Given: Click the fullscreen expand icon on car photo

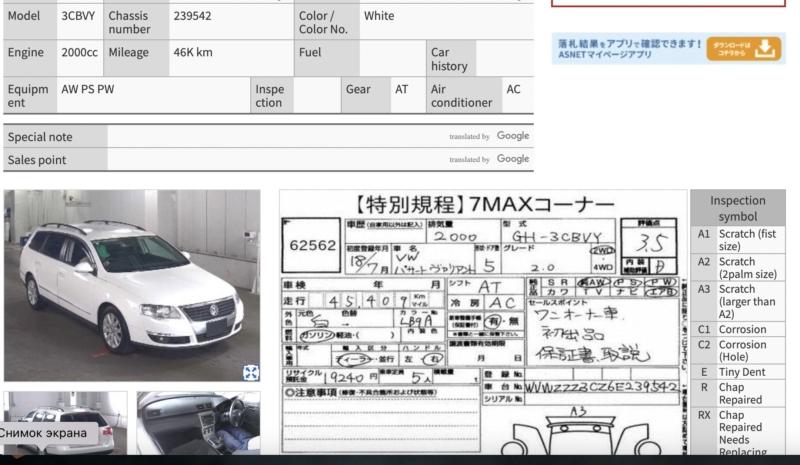Looking at the screenshot, I should pyautogui.click(x=251, y=372).
